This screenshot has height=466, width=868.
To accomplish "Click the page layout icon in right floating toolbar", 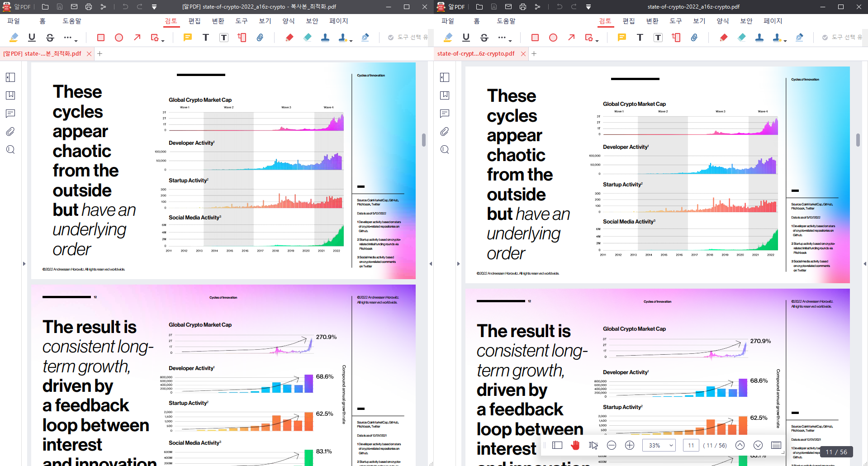I will 557,445.
